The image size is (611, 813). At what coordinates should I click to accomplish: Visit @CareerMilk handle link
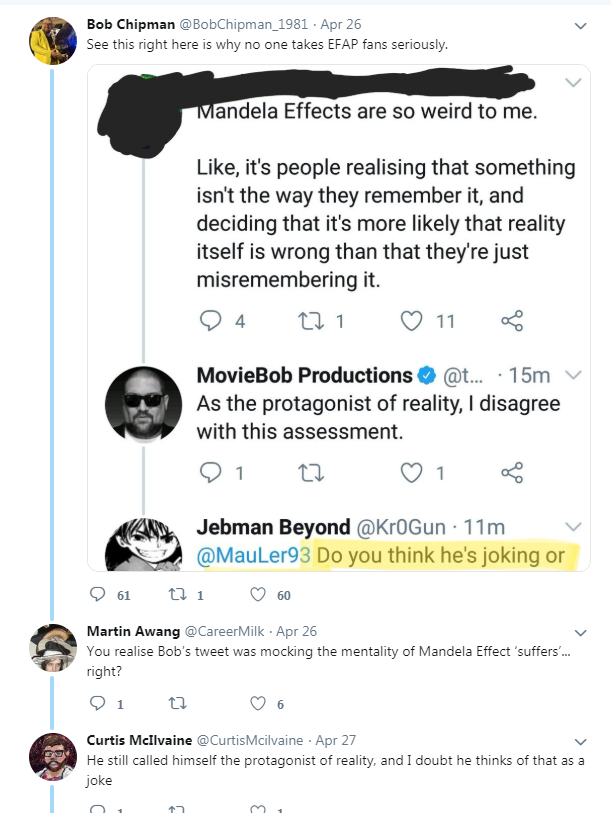click(x=225, y=632)
